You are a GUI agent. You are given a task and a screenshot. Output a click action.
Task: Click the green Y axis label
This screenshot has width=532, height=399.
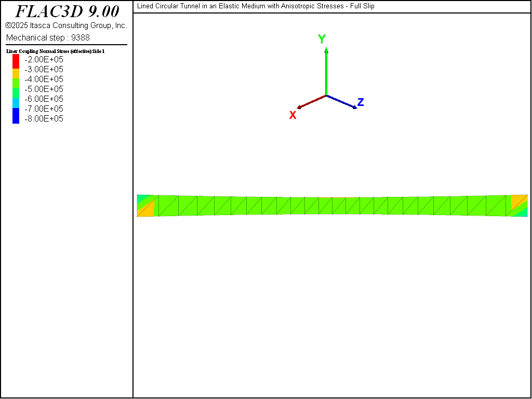coord(322,39)
